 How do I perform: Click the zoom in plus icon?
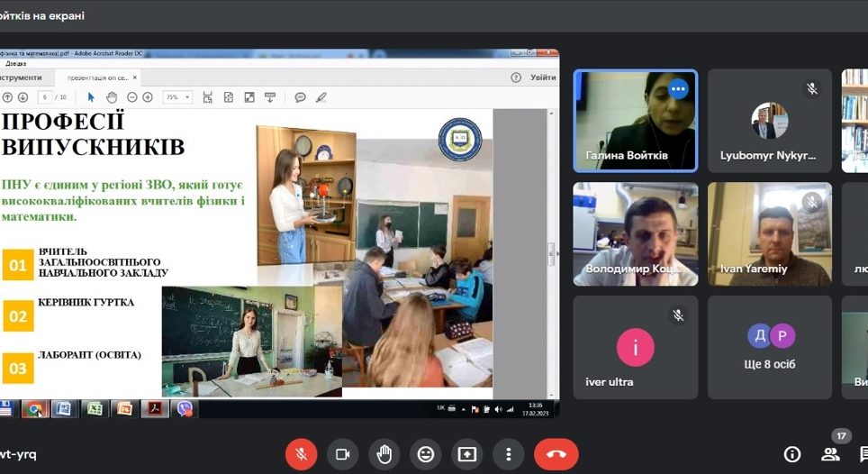[148, 97]
